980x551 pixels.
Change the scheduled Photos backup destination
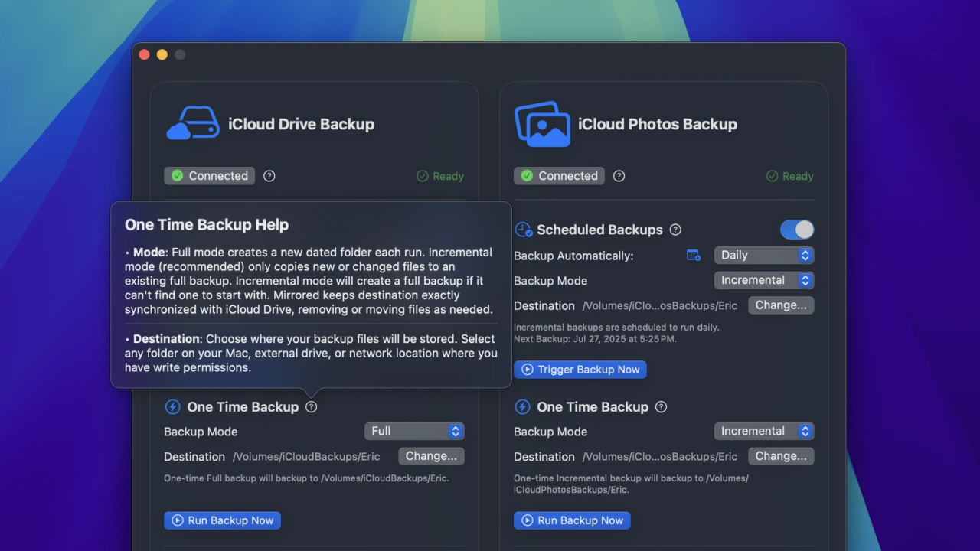781,305
